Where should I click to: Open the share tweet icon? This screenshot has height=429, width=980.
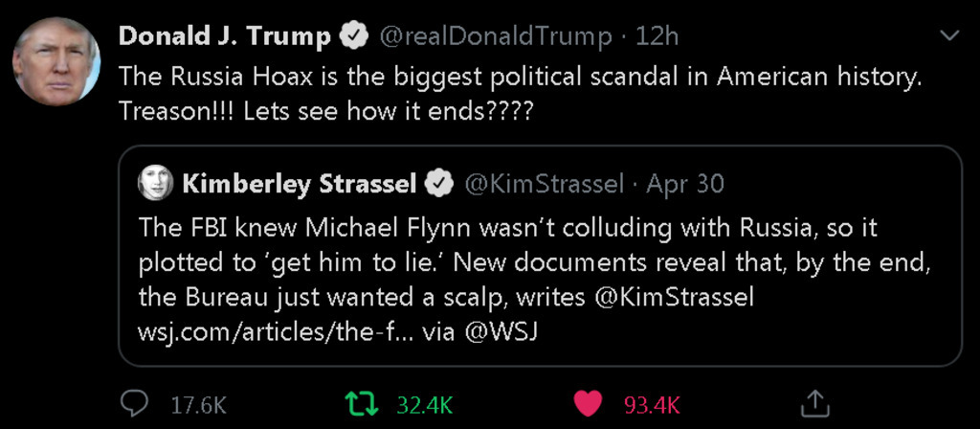pyautogui.click(x=814, y=402)
